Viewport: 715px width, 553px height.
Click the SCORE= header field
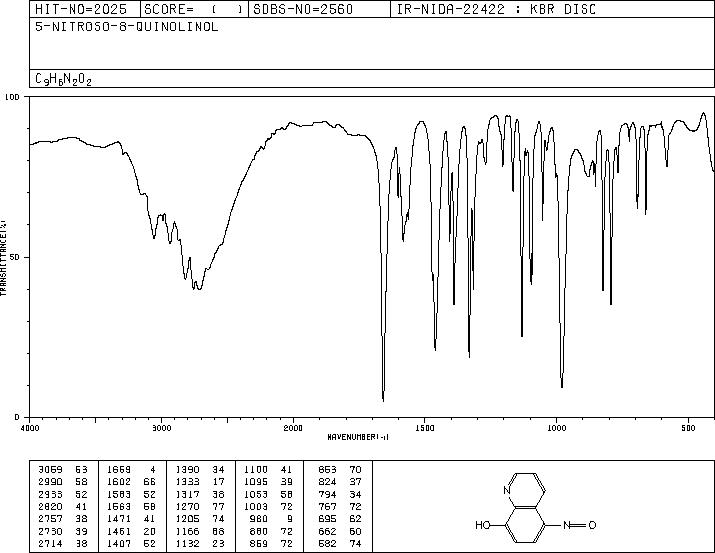coord(194,9)
